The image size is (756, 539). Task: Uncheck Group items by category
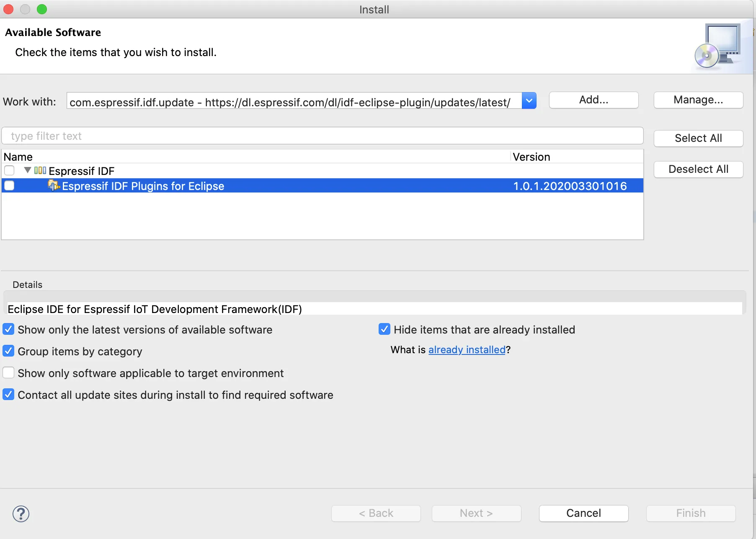[8, 351]
